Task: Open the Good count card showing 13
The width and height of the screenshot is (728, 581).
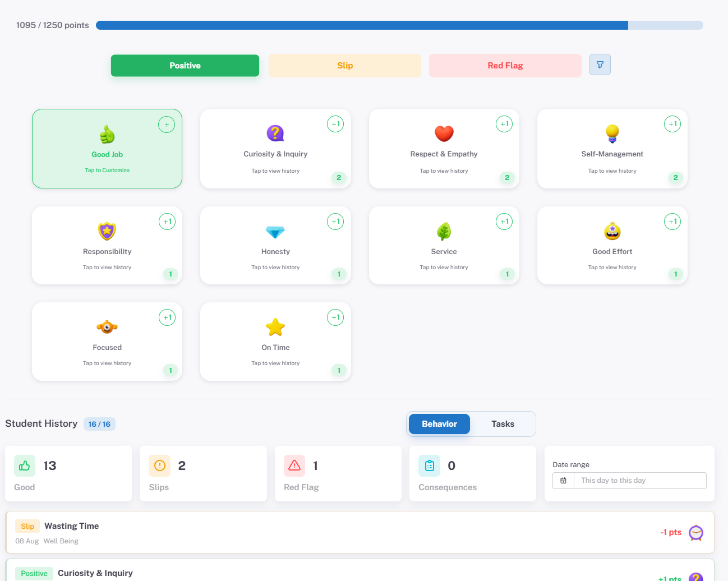Action: (68, 473)
